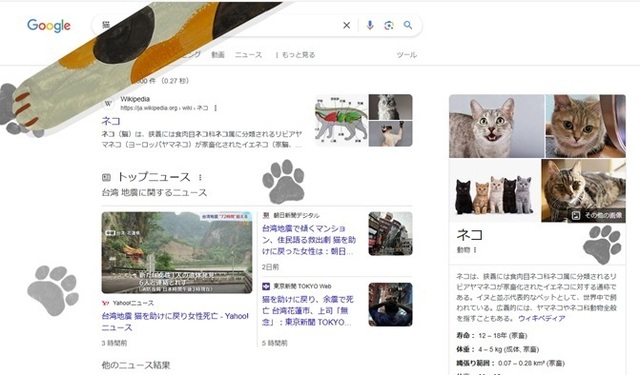The height and width of the screenshot is (375, 640).
Task: Click the 縄張り範囲 label in knowledge panel
Action: [476, 363]
